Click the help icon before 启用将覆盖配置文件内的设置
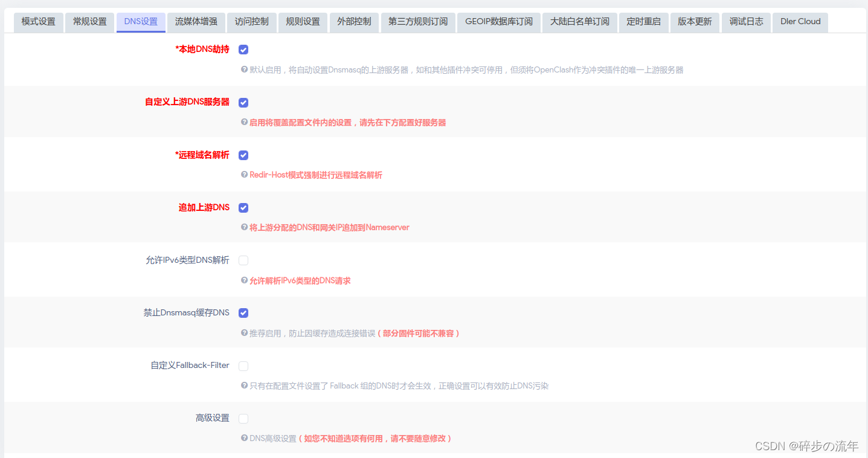868x458 pixels. (x=245, y=122)
